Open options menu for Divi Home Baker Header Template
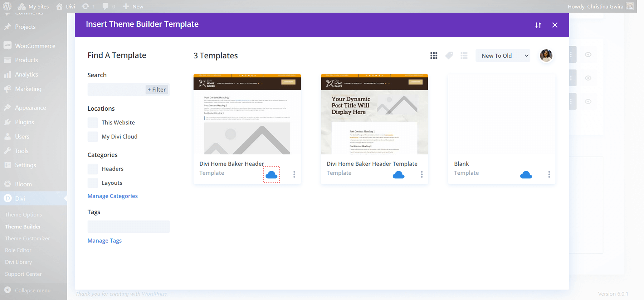The image size is (644, 300). coord(422,174)
